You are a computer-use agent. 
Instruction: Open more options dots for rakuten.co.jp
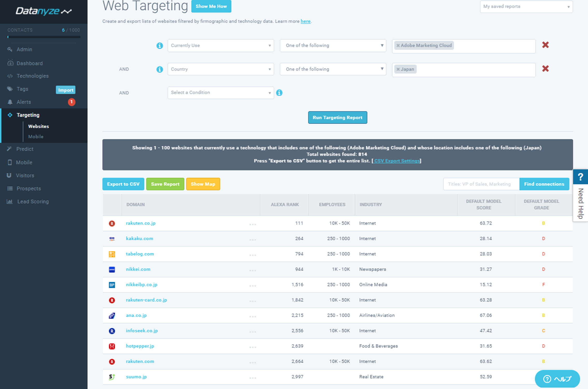(253, 224)
